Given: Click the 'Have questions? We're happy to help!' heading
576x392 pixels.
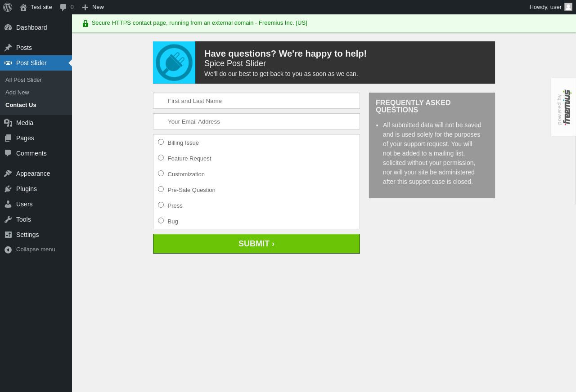Looking at the screenshot, I should (x=285, y=53).
